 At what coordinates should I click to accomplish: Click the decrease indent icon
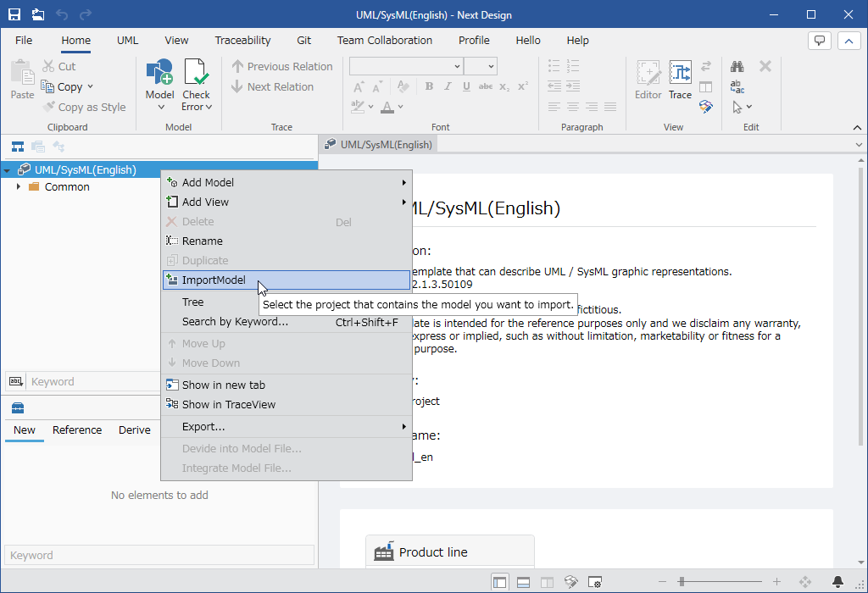tap(554, 86)
